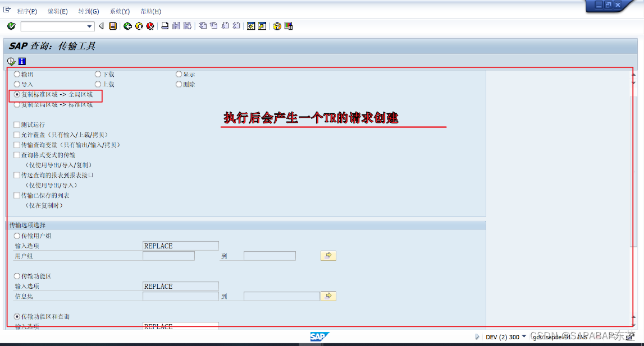Screen dimensions: 644x346
Task: Click the vertical scrollbar of selection screen
Action: [634, 172]
